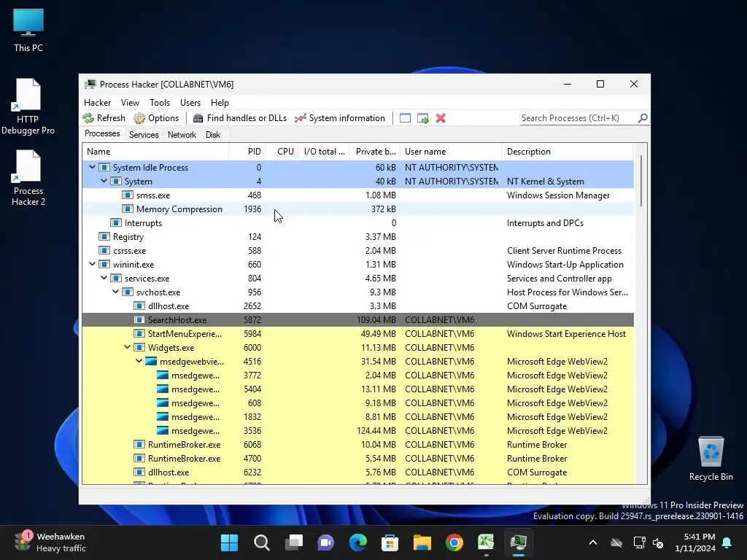Click the Refresh toolbar button
Screen dimensions: 747x560
(104, 118)
